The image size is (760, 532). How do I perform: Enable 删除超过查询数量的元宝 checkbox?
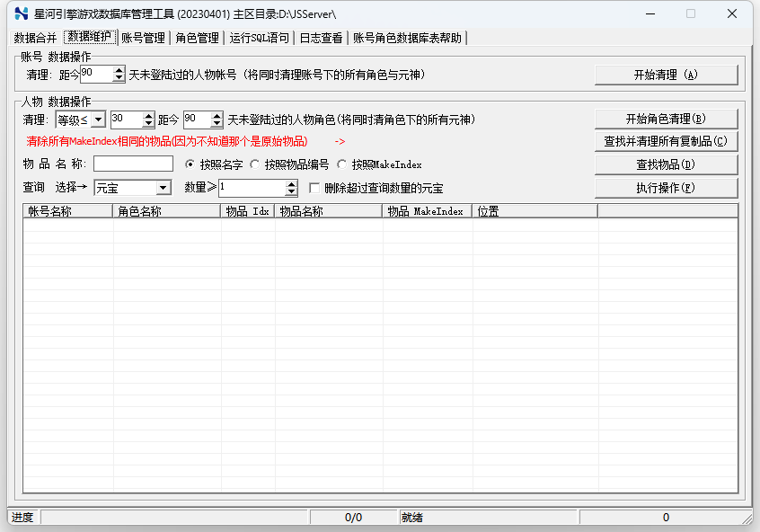pos(314,188)
